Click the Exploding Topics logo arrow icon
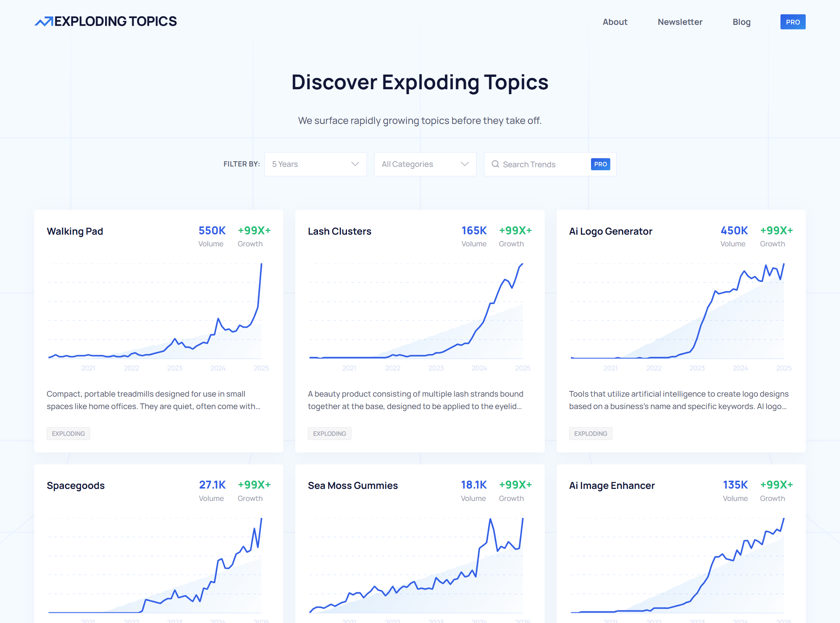The width and height of the screenshot is (840, 623). 44,21
